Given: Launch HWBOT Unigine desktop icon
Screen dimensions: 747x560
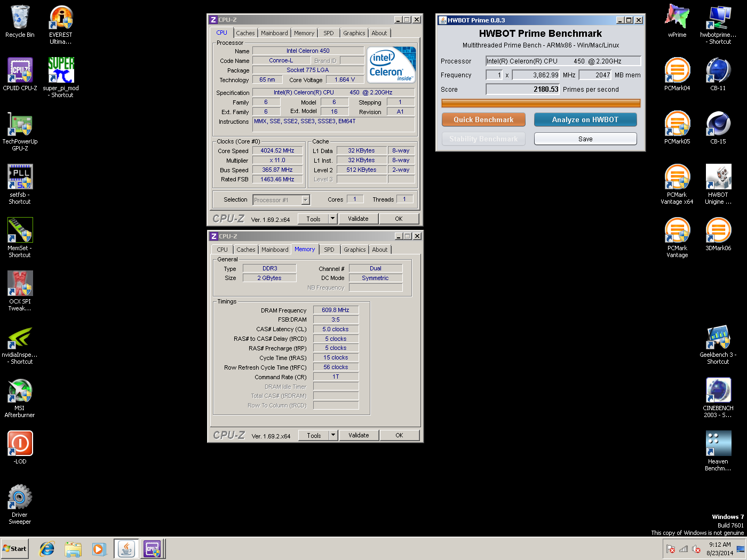Looking at the screenshot, I should pyautogui.click(x=718, y=185).
